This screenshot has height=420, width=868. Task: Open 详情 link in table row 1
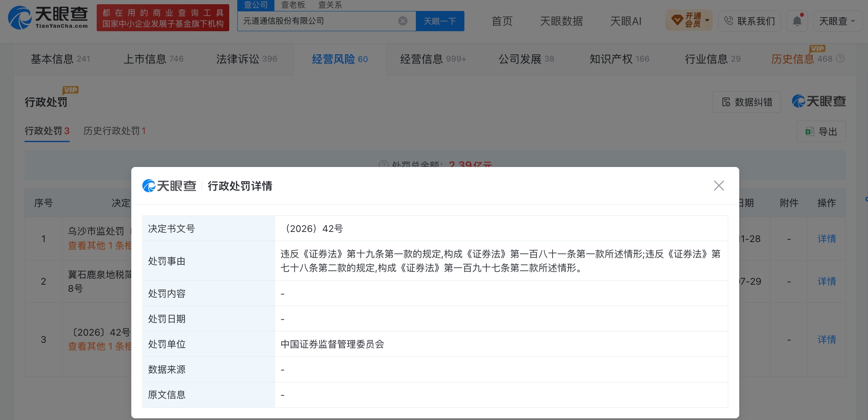point(827,239)
